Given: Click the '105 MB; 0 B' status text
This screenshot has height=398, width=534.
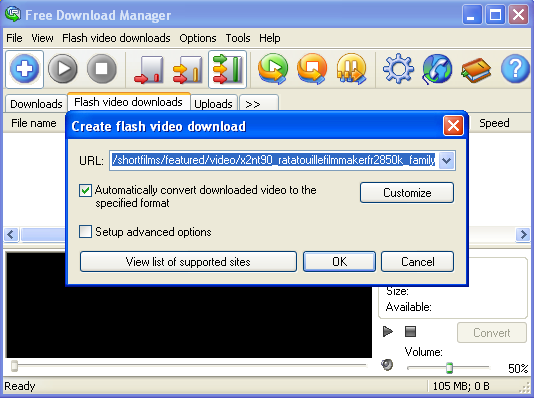Looking at the screenshot, I should click(461, 386).
